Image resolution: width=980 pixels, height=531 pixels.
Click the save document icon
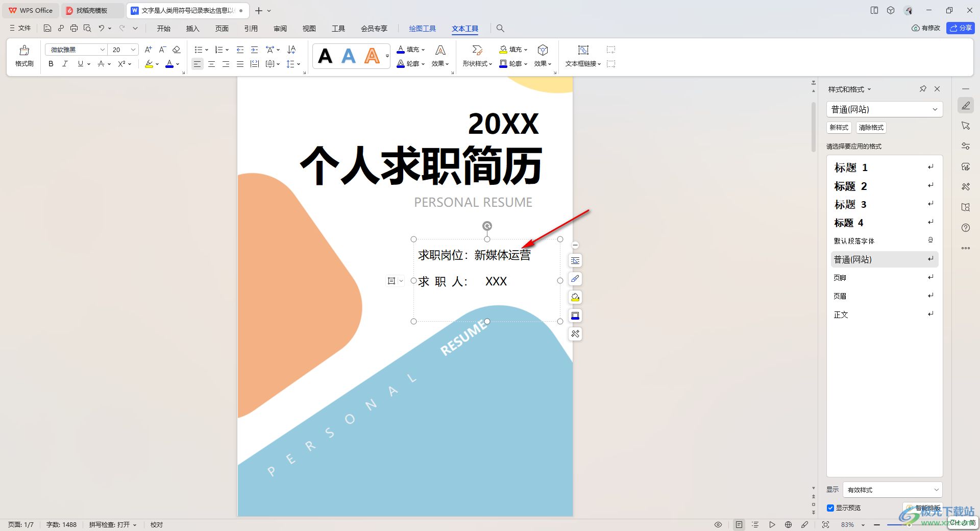point(47,28)
